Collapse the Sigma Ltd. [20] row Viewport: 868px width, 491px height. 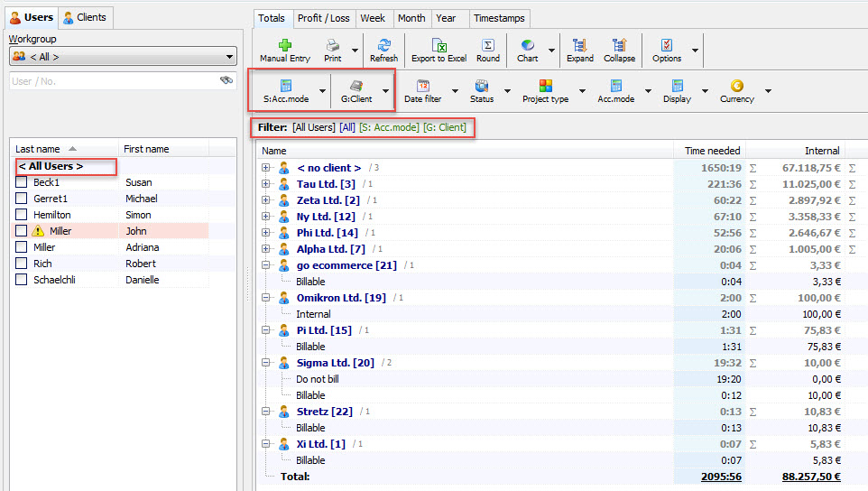point(266,363)
